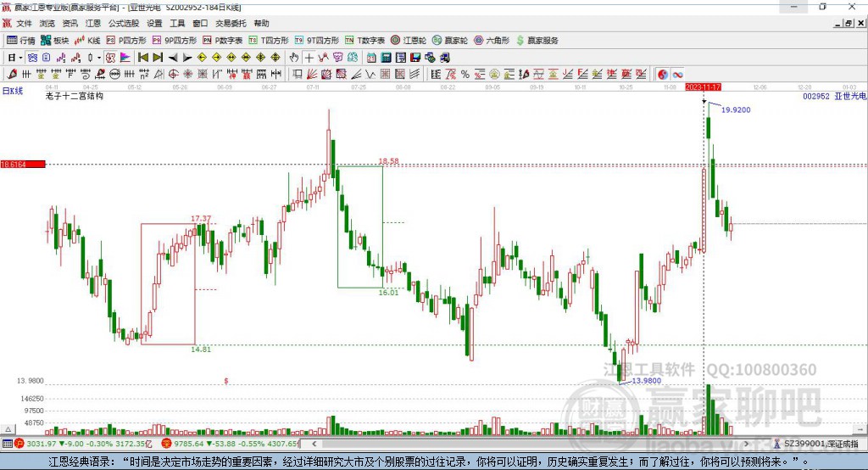Click the black right arrow icon
Screen dimensions: 868x470
click(x=187, y=58)
